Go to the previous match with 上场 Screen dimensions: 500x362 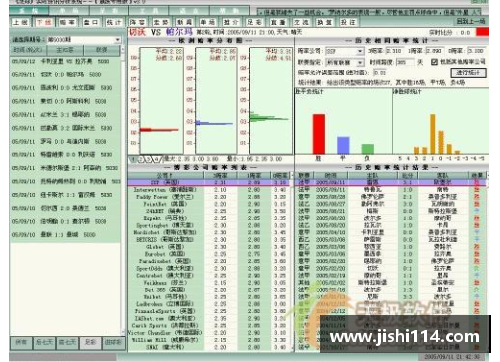pyautogui.click(x=20, y=22)
